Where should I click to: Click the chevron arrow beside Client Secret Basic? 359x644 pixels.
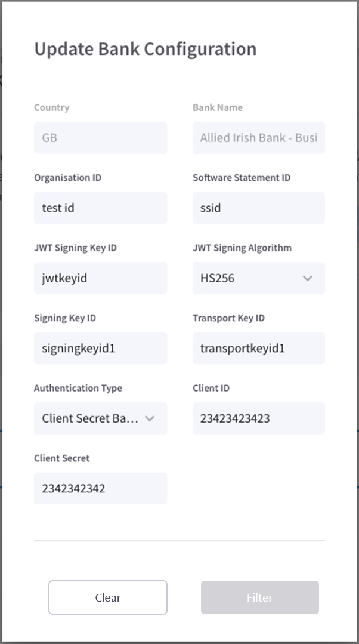(150, 418)
